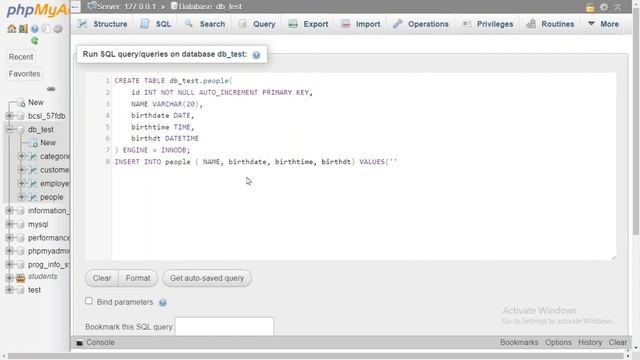Image resolution: width=640 pixels, height=360 pixels.
Task: Click the New table icon under db_test
Action: coord(33,143)
